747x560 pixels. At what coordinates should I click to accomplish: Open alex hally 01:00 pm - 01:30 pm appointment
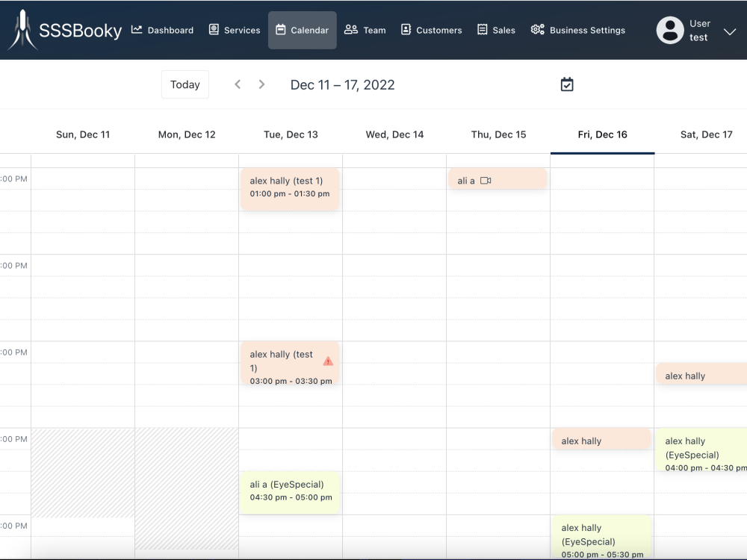(x=290, y=189)
